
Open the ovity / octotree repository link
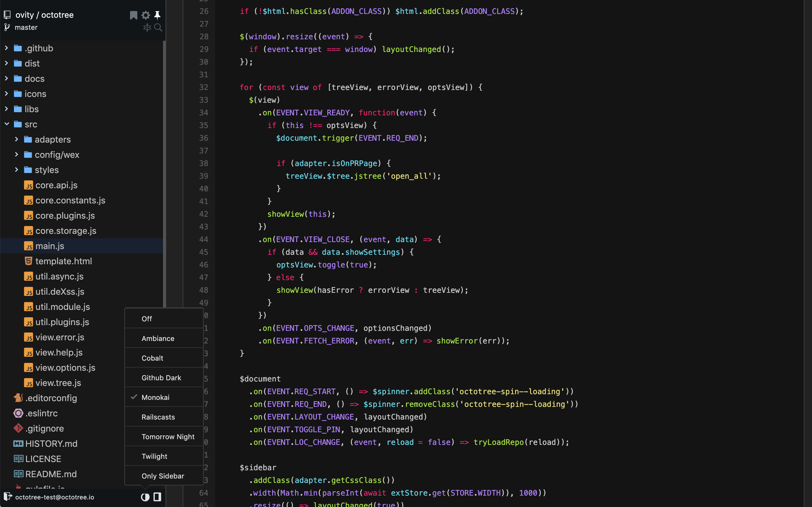point(44,15)
